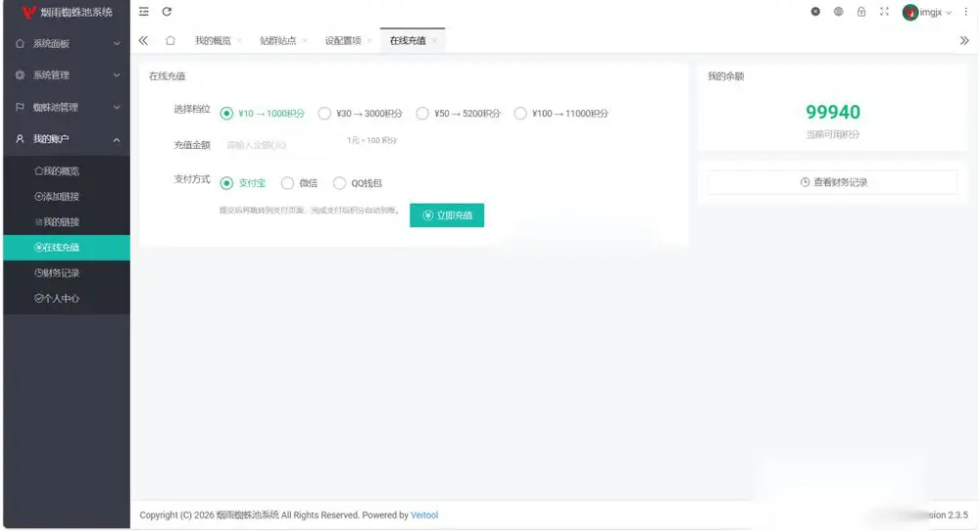Select the 在线充值 tab
The height and width of the screenshot is (531, 980).
pyautogui.click(x=408, y=40)
